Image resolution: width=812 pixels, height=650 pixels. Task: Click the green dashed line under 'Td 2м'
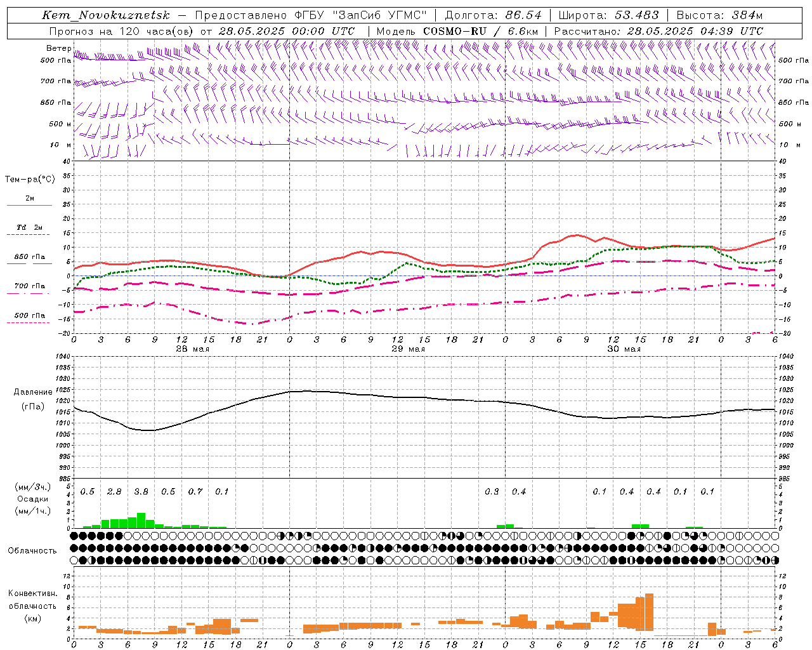tap(29, 235)
